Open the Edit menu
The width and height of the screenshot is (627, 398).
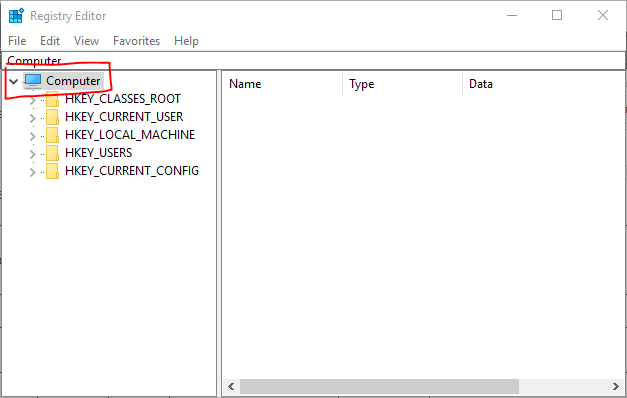click(x=50, y=41)
